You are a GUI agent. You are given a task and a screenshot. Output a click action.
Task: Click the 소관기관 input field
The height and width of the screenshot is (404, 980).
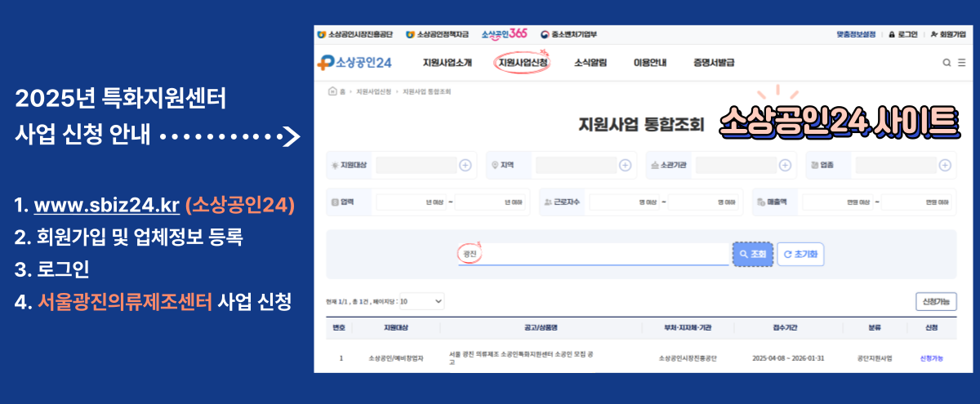(x=735, y=165)
